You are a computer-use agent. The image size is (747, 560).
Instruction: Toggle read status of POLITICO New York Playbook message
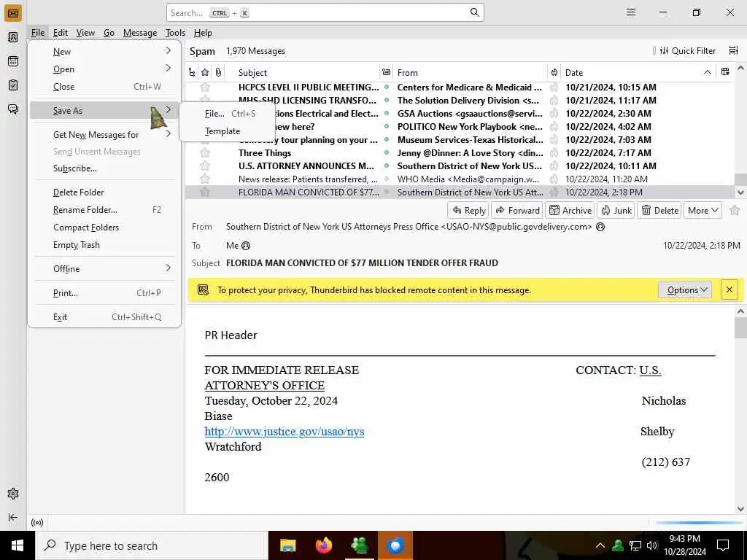pos(387,127)
